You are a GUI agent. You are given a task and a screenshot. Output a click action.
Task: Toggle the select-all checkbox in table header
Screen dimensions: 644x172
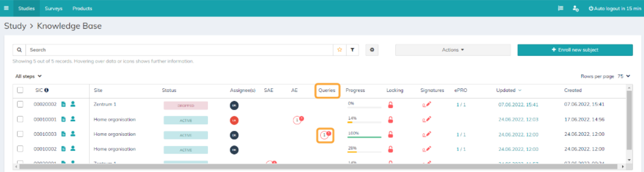tap(20, 90)
